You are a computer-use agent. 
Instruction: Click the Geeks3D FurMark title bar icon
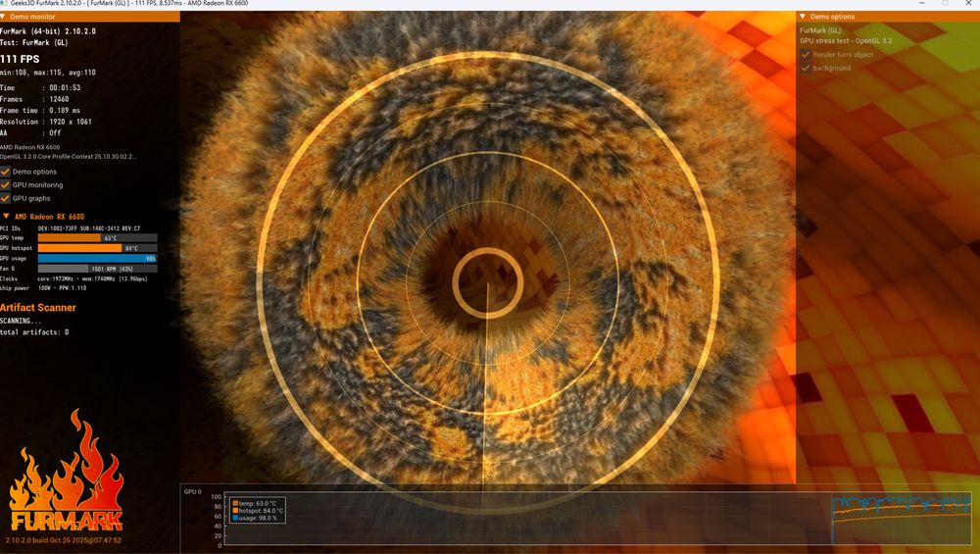point(4,3)
